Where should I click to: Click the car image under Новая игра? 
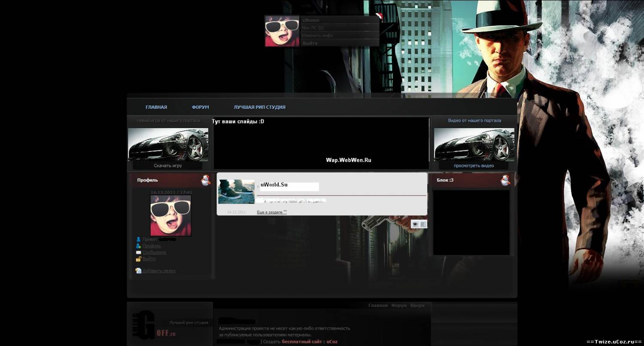(x=168, y=144)
